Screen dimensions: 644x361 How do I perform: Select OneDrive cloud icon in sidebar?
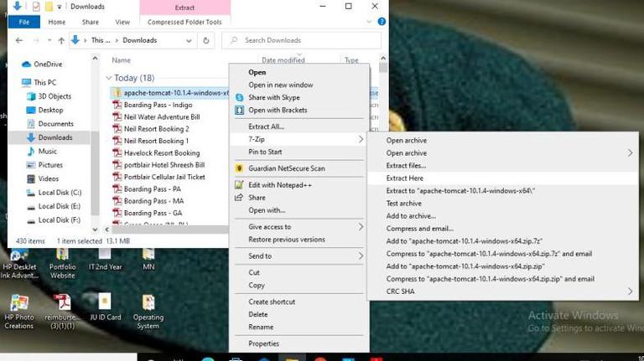pos(26,64)
